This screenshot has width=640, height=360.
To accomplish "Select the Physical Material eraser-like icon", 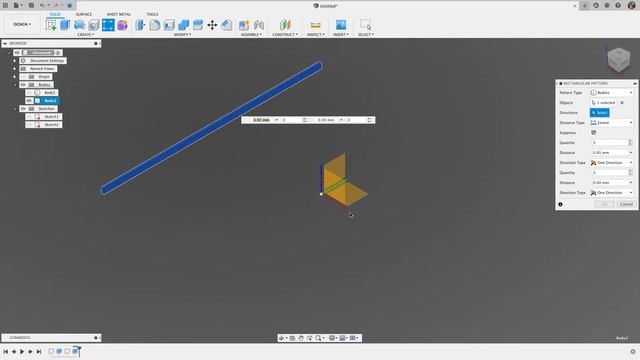I will 227,25.
